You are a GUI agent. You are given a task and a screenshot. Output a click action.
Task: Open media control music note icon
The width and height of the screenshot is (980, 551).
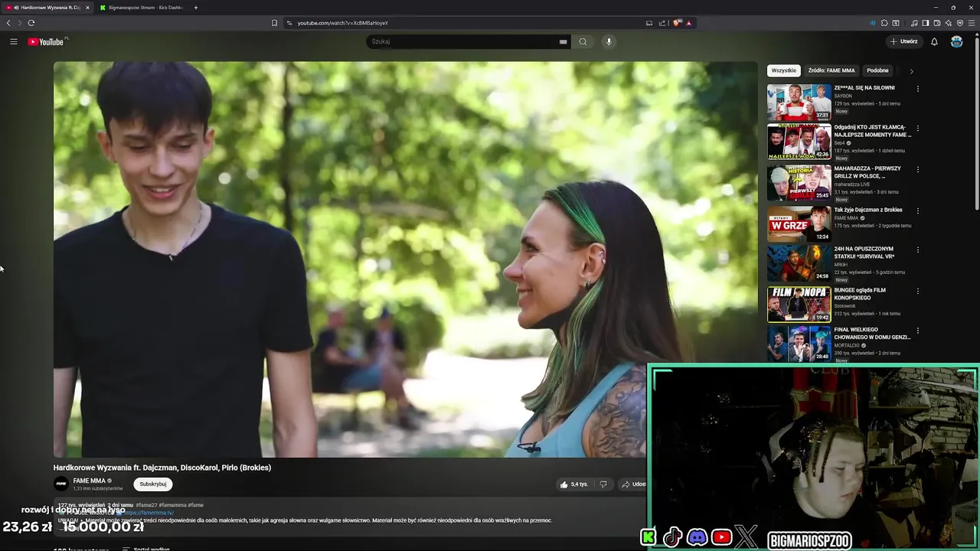pos(914,23)
